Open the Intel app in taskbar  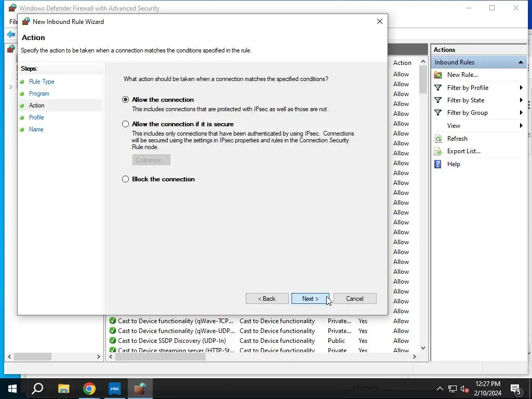click(x=115, y=389)
